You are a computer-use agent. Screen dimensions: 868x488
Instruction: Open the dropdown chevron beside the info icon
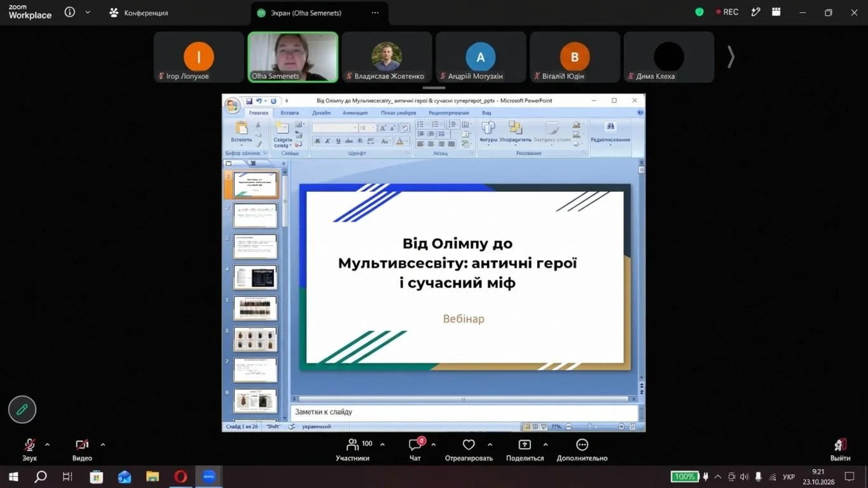[x=88, y=12]
